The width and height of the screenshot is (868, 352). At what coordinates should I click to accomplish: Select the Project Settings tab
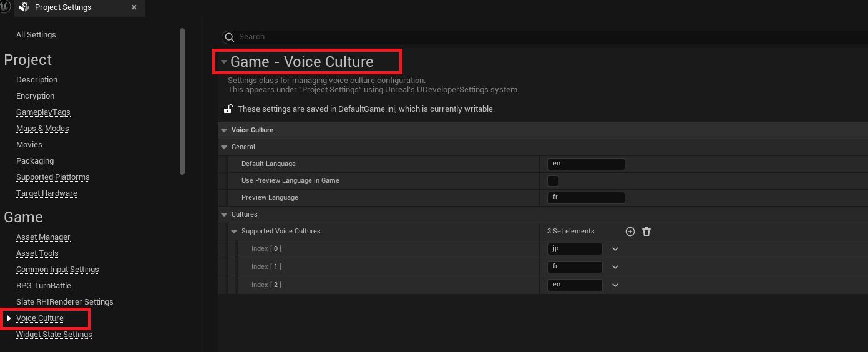pyautogui.click(x=63, y=7)
